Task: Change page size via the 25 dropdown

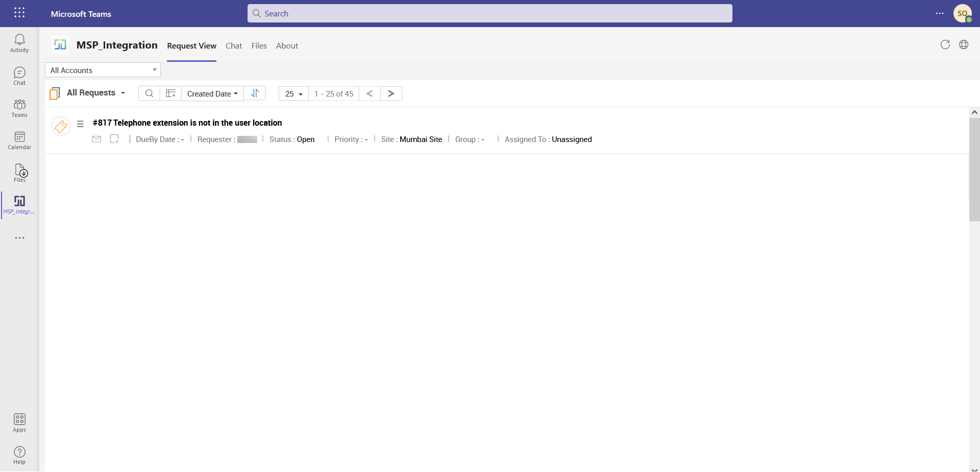Action: pyautogui.click(x=293, y=93)
